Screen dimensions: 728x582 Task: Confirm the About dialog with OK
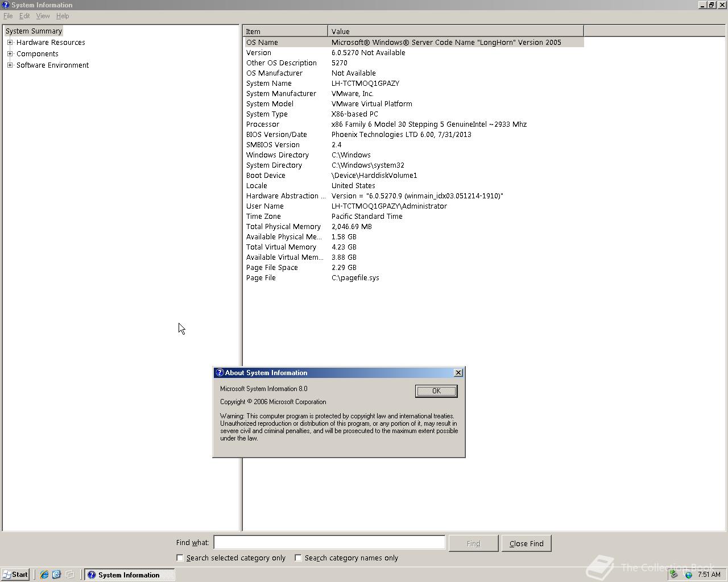[436, 391]
